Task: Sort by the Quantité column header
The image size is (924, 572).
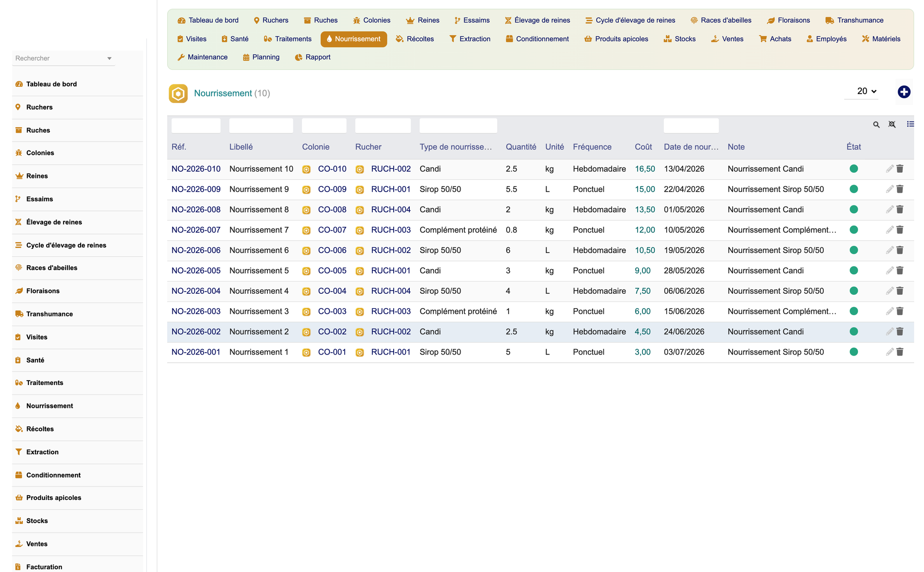Action: (x=521, y=147)
